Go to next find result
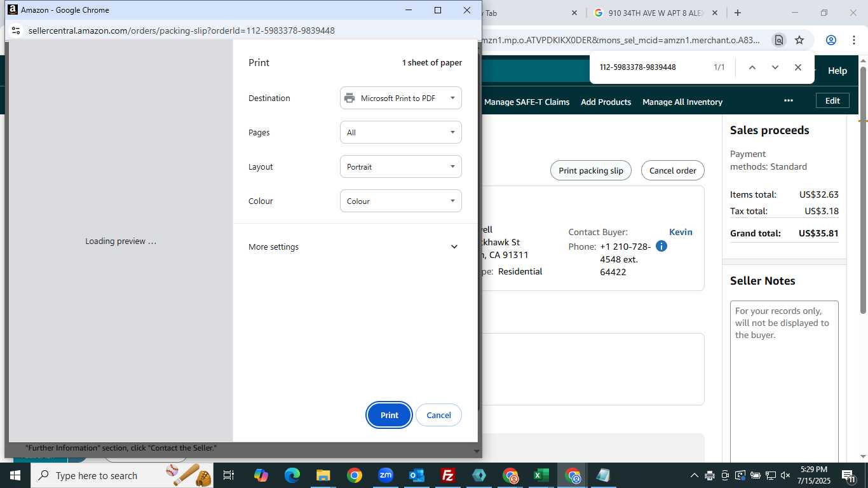Viewport: 868px width, 488px height. tap(775, 67)
